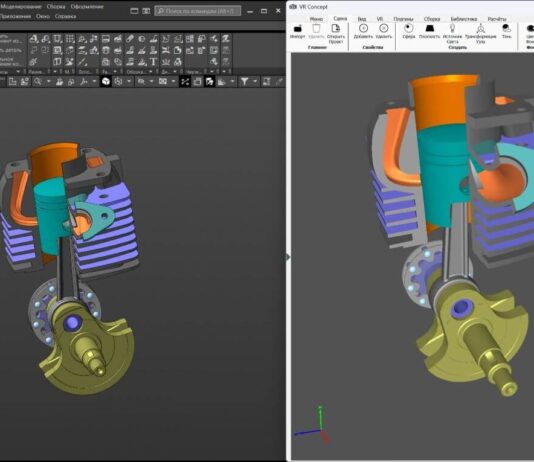Open the dropdown arrow right of the cube orientation icons
This screenshot has width=534, height=462.
[x=129, y=81]
